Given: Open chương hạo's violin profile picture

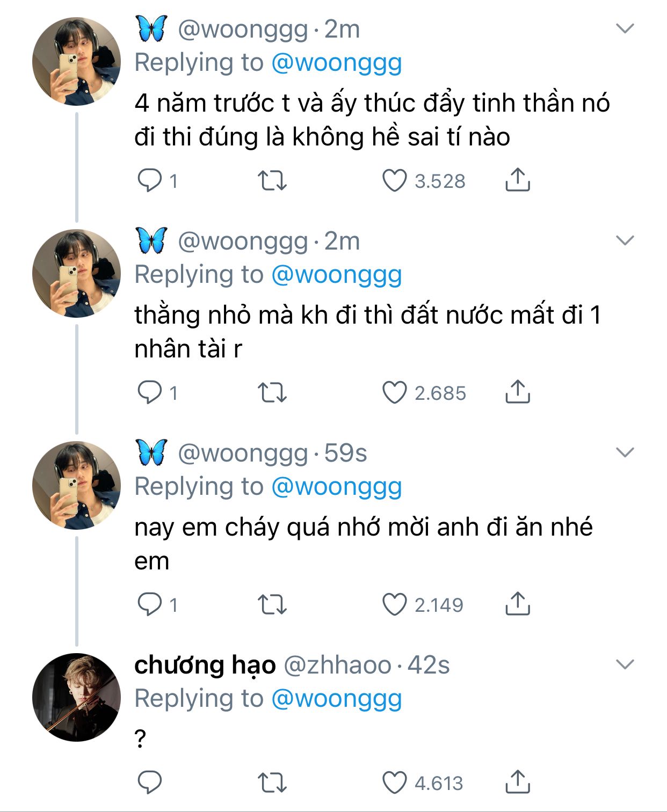Looking at the screenshot, I should point(76,697).
